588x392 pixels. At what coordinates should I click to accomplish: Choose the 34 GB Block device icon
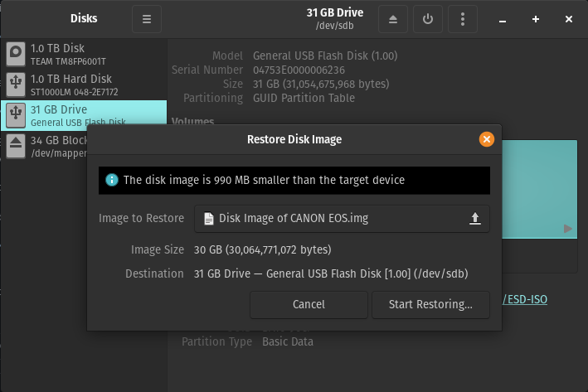click(16, 146)
